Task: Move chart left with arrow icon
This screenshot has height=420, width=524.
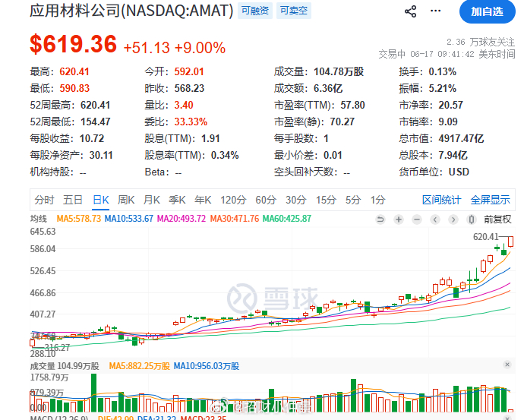Action: [435, 219]
